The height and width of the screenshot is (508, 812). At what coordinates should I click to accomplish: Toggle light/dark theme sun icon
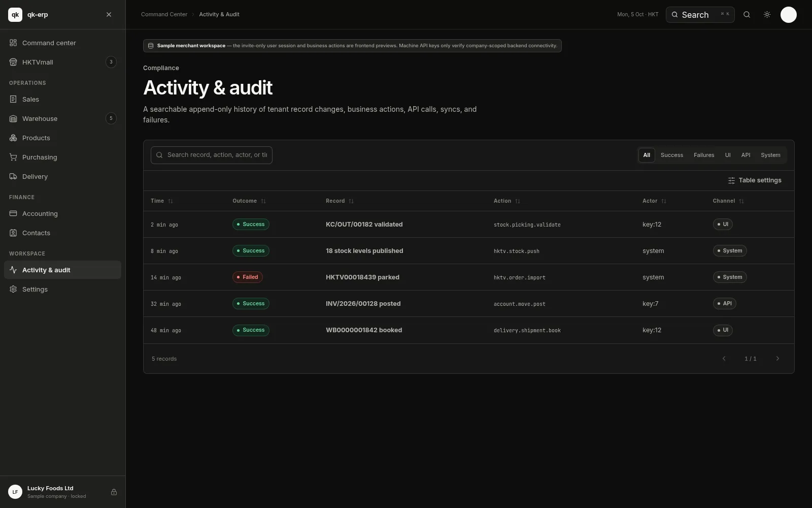(x=767, y=15)
